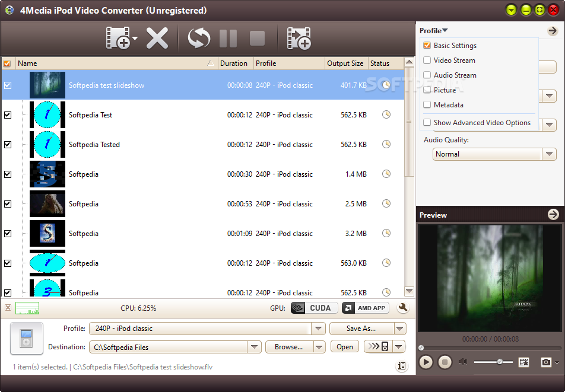Click the Browse button
Image resolution: width=565 pixels, height=392 pixels.
289,347
